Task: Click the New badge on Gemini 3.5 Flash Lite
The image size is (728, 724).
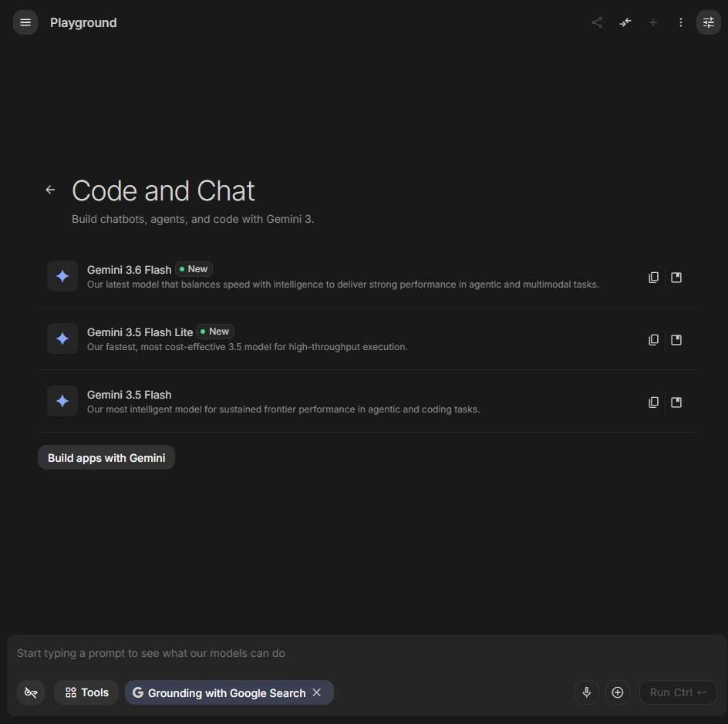Action: pos(215,332)
